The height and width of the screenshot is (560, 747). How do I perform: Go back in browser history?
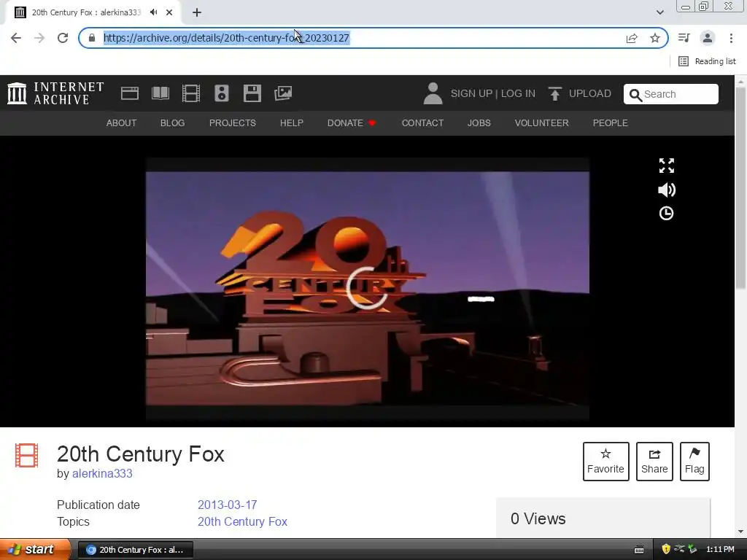pos(16,38)
